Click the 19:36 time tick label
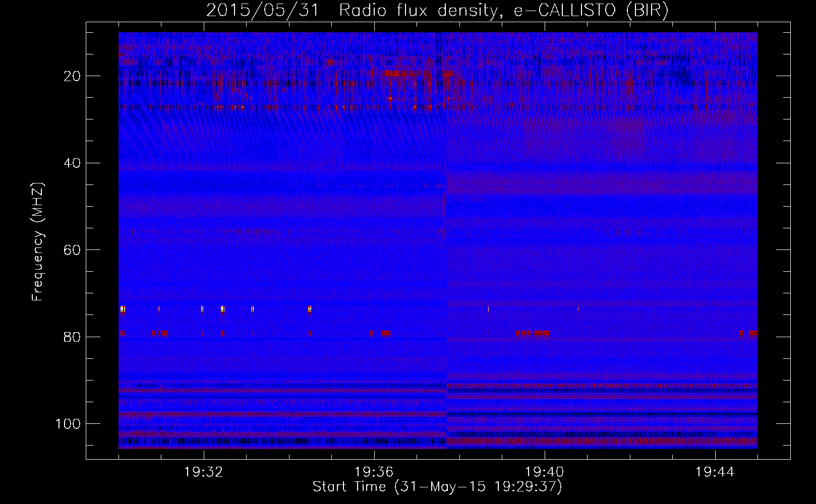Screen dimensions: 816x504 374,472
